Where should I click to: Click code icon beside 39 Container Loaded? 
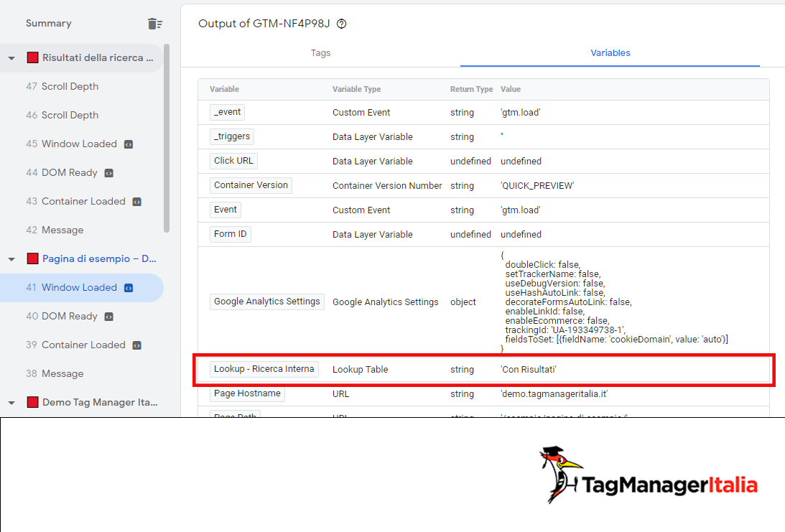[136, 345]
